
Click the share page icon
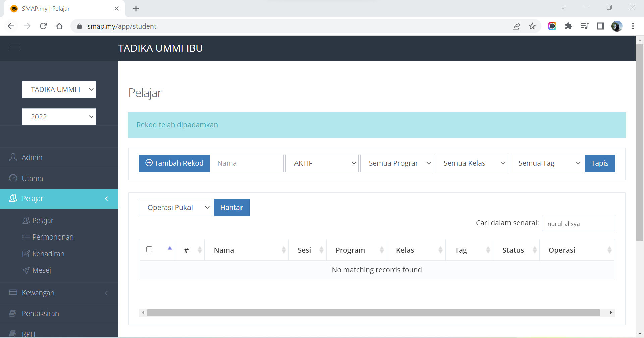(x=516, y=26)
